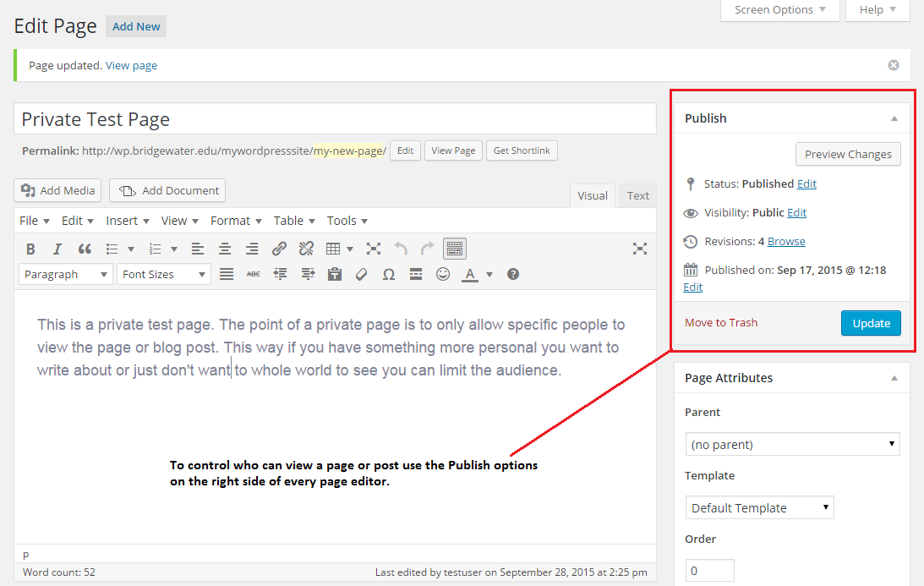The image size is (924, 586).
Task: Open the Paragraph format dropdown
Action: (66, 274)
